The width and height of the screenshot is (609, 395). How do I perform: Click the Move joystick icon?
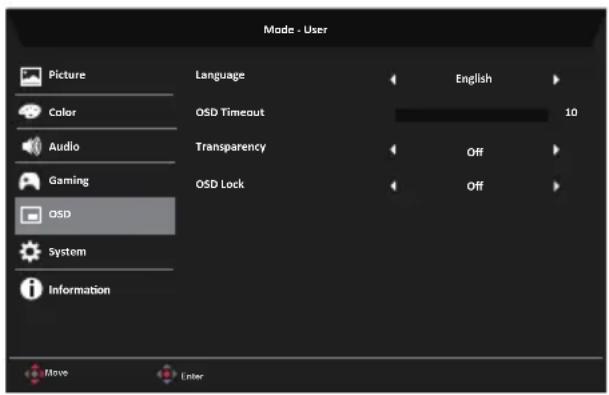pyautogui.click(x=34, y=373)
